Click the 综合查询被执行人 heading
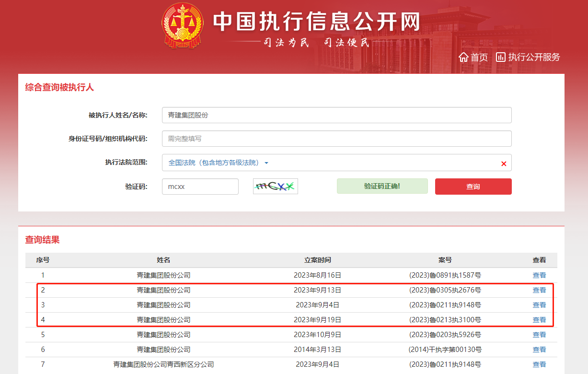The height and width of the screenshot is (374, 588). [59, 87]
